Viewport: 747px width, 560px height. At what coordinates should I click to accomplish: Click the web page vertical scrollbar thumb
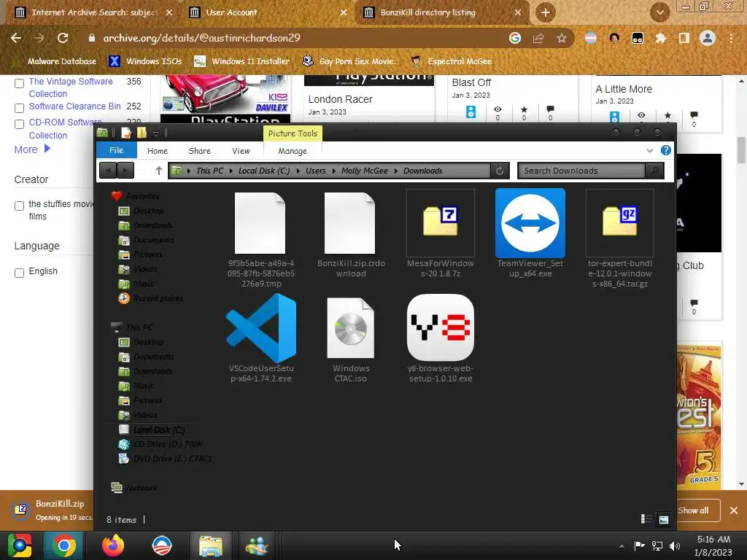point(741,149)
